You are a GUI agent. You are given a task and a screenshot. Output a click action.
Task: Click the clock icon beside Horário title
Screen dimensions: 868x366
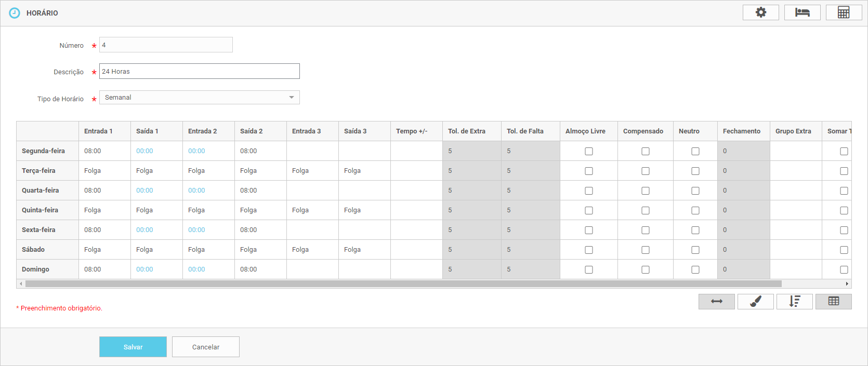tap(15, 13)
